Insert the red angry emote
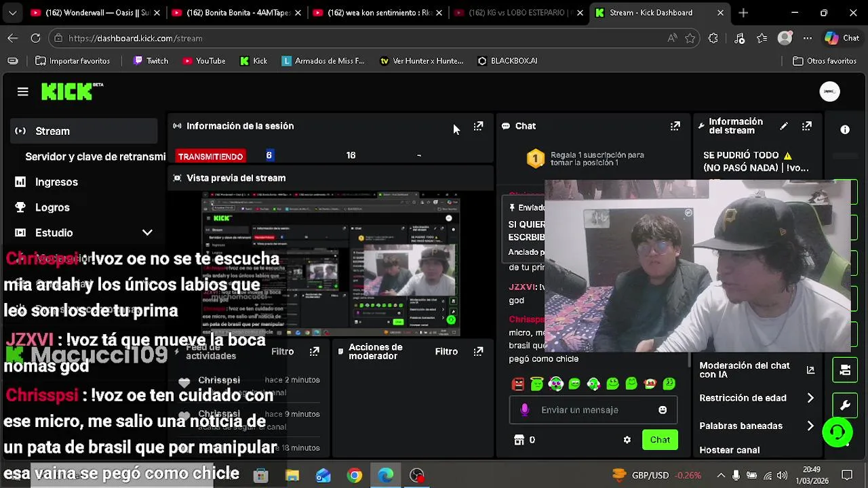868x488 pixels. pyautogui.click(x=518, y=384)
